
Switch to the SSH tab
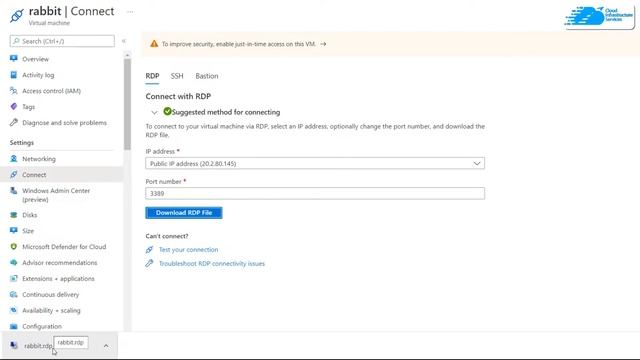pos(177,76)
